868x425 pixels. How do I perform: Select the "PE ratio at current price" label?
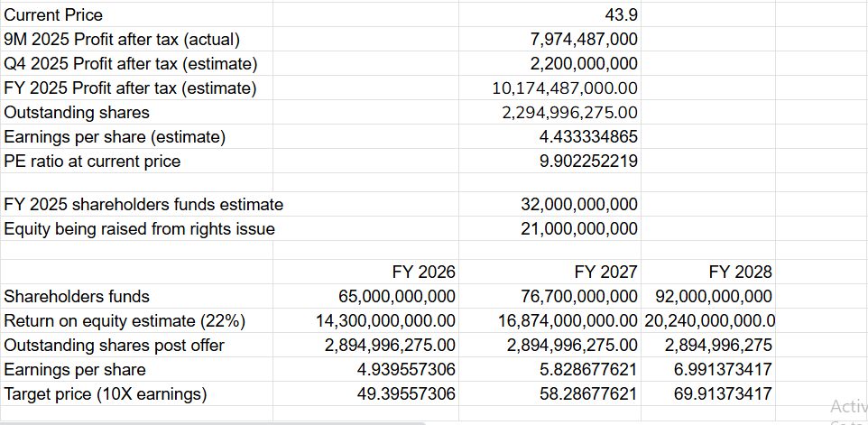pos(93,162)
